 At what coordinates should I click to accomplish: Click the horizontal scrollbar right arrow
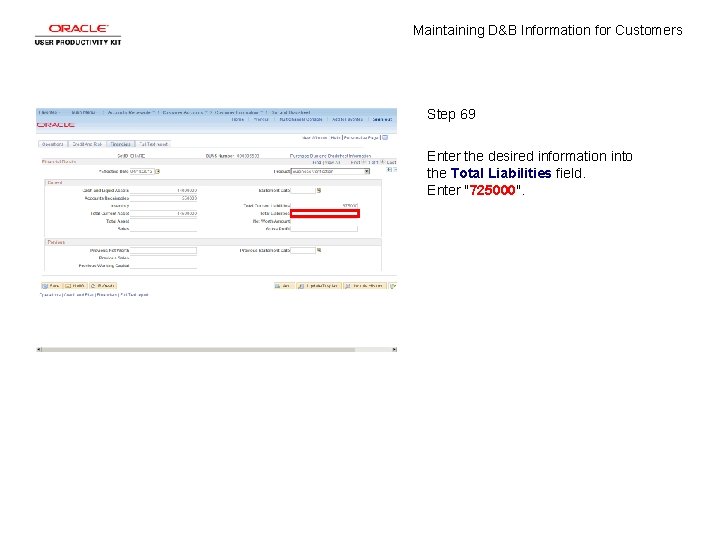click(394, 349)
